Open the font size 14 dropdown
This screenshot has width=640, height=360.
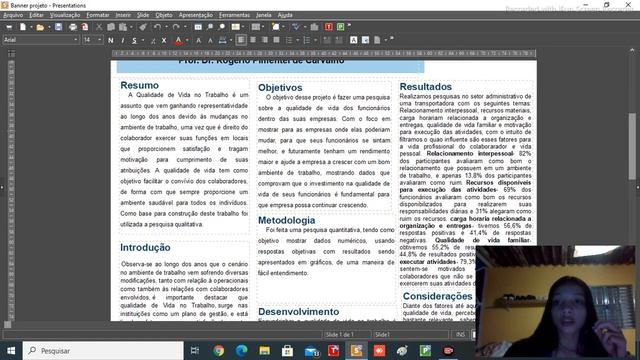point(99,40)
